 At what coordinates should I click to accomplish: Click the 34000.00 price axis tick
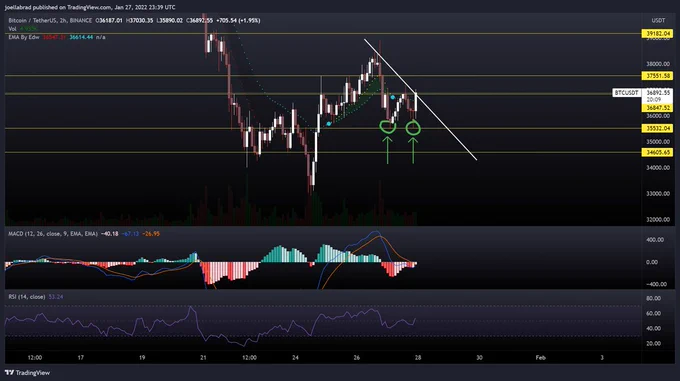pos(658,168)
